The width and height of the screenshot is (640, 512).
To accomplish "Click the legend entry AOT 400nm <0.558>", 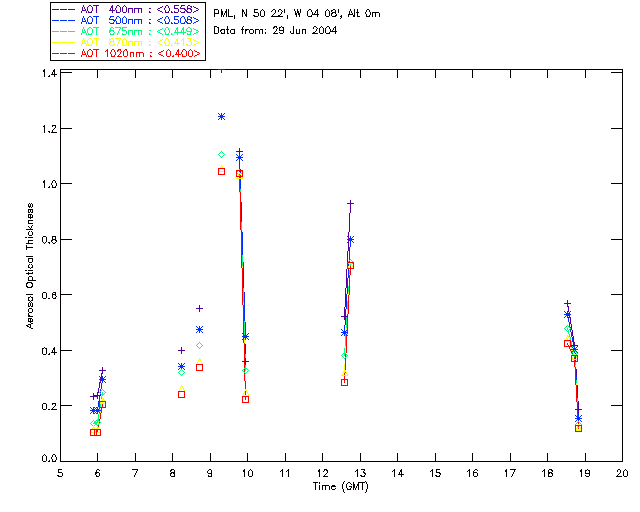I will coord(127,9).
